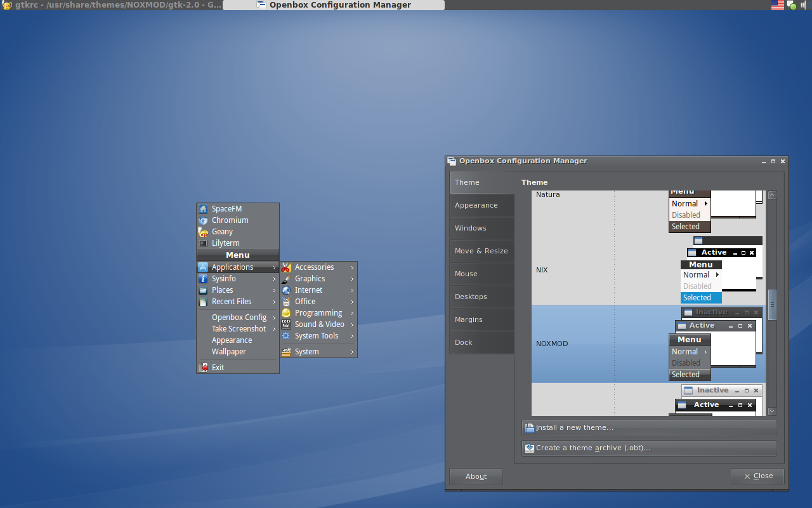
Task: Click the Office category icon
Action: tap(286, 302)
